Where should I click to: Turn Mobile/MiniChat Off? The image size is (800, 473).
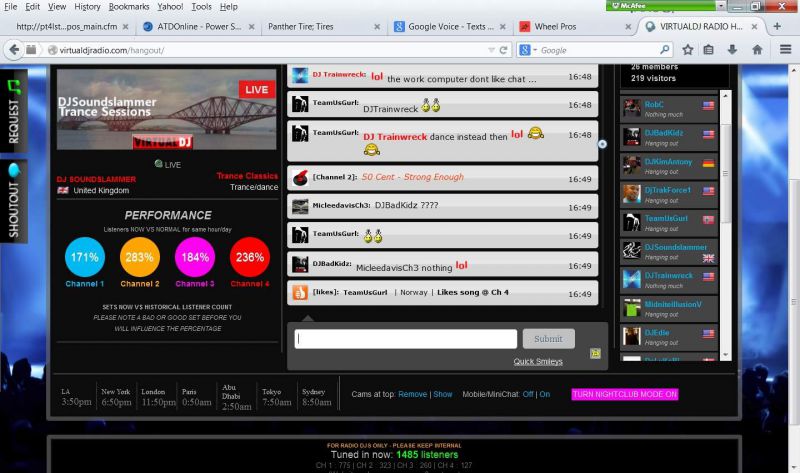(527, 394)
